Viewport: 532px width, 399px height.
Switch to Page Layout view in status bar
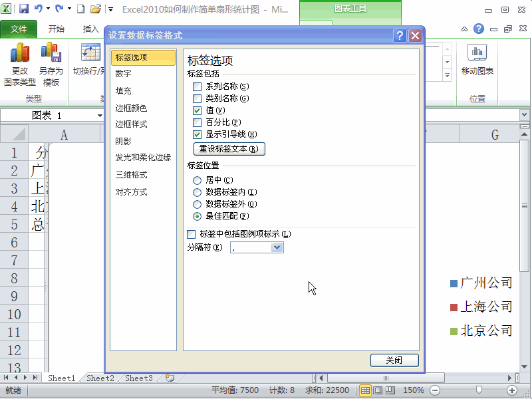pos(379,391)
